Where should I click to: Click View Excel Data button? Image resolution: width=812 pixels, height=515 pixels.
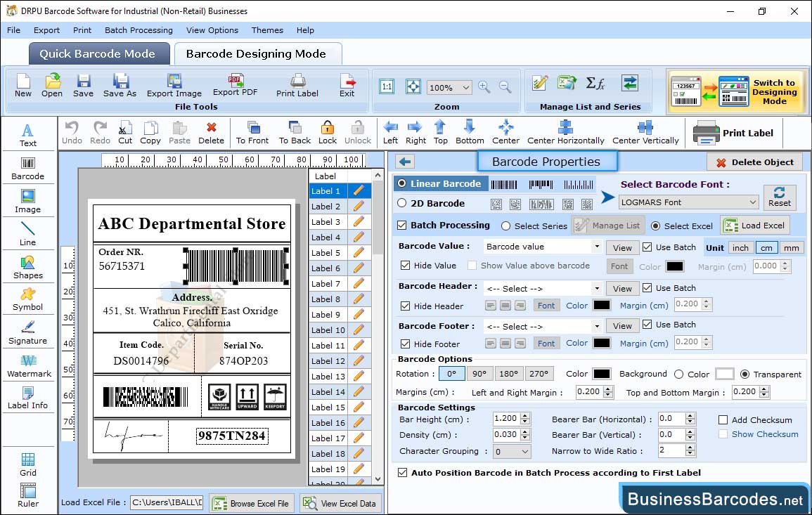pos(340,503)
